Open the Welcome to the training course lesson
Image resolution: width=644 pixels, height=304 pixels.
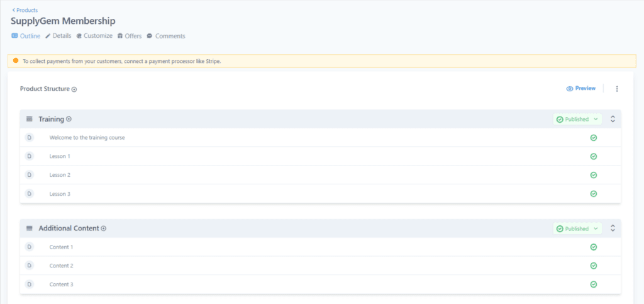pyautogui.click(x=320, y=138)
